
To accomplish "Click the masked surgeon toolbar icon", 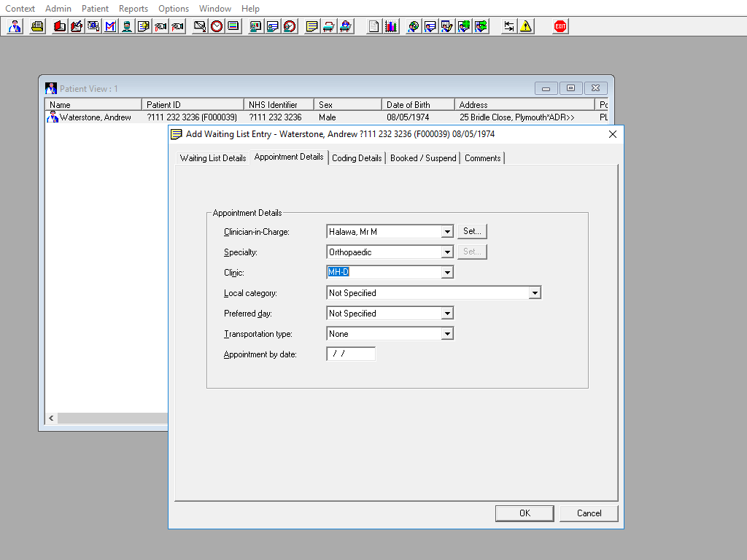I will pyautogui.click(x=127, y=26).
